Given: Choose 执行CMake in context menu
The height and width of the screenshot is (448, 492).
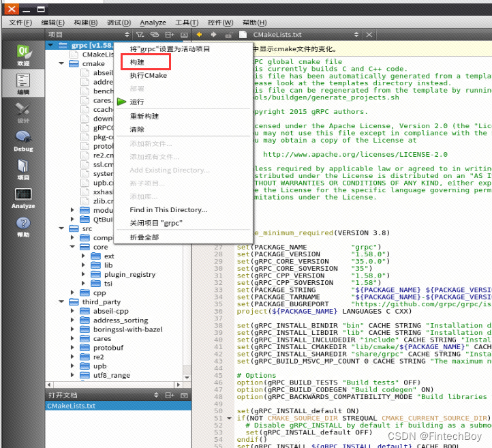Looking at the screenshot, I should tap(184, 75).
